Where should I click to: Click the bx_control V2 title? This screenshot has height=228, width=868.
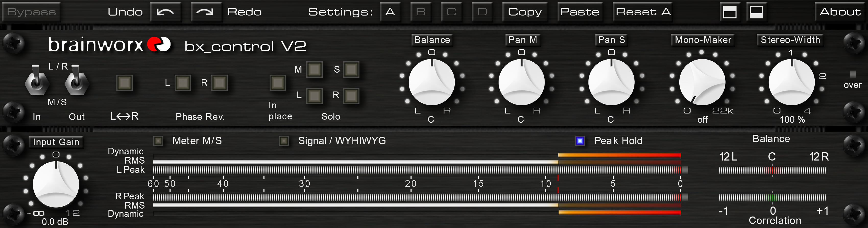point(245,46)
